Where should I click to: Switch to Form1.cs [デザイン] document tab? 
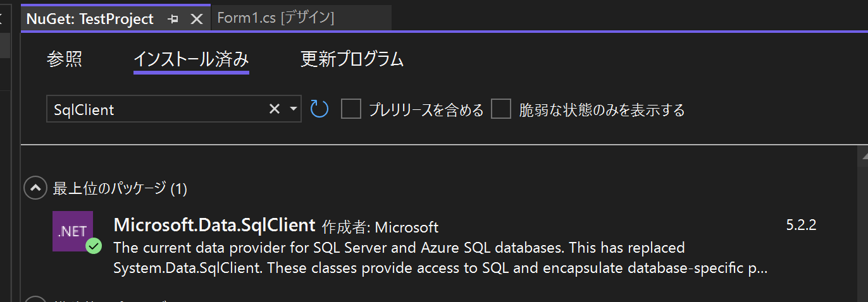point(275,18)
